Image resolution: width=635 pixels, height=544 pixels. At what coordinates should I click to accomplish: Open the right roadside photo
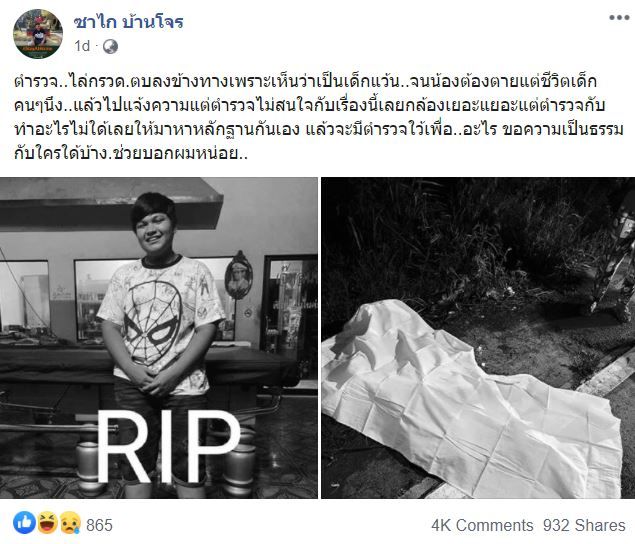click(x=478, y=338)
